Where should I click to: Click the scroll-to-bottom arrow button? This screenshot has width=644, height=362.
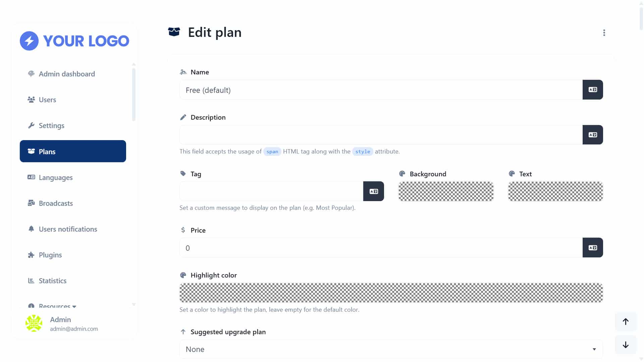(626, 345)
